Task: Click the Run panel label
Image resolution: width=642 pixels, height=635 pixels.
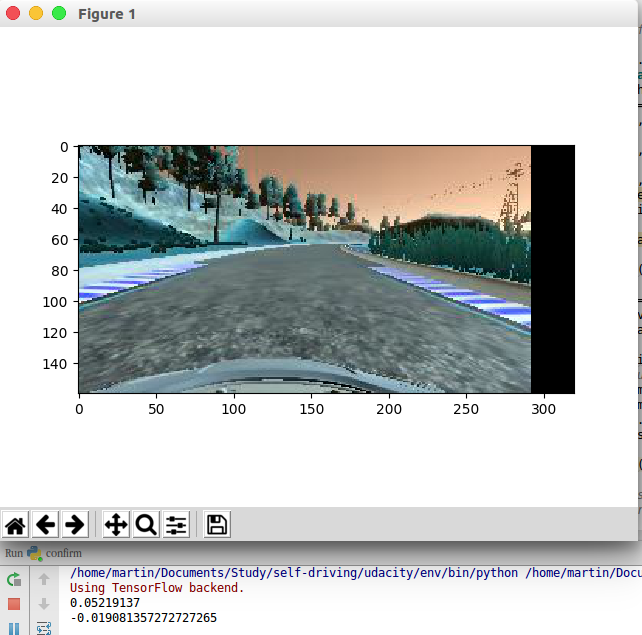Action: [14, 553]
